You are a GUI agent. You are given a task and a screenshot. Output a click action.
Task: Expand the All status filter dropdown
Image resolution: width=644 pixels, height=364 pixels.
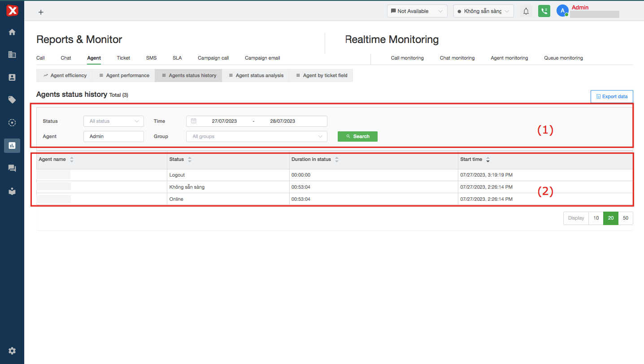point(113,121)
